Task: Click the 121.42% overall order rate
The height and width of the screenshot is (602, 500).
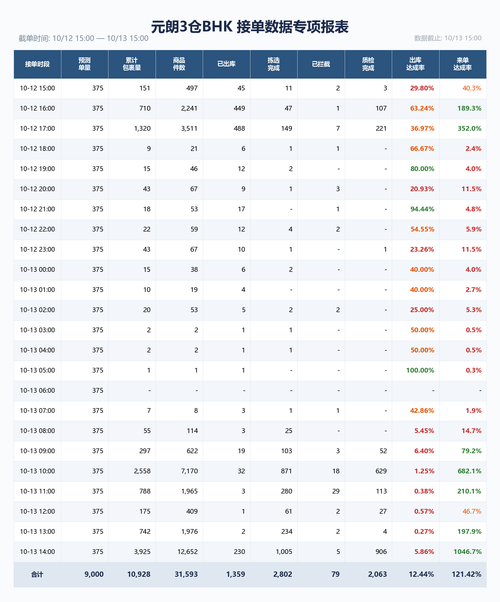Action: 466,574
